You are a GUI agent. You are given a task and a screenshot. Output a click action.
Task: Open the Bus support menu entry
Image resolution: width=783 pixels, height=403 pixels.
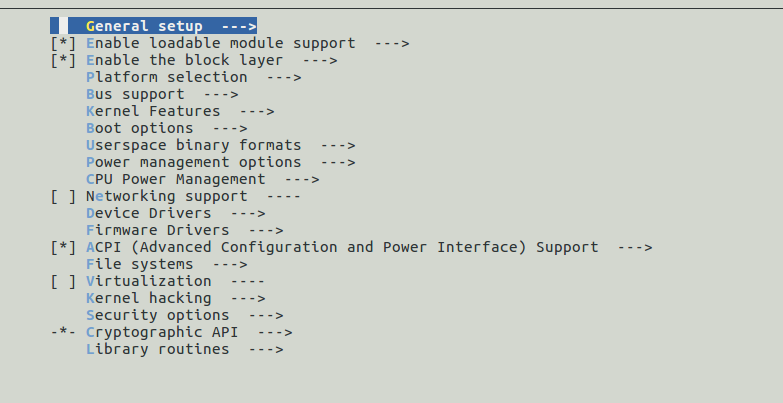[135, 94]
